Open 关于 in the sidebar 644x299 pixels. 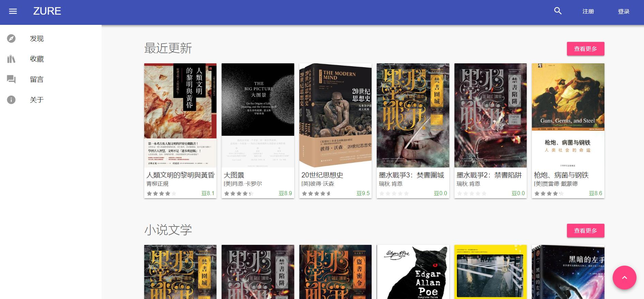tap(51, 100)
